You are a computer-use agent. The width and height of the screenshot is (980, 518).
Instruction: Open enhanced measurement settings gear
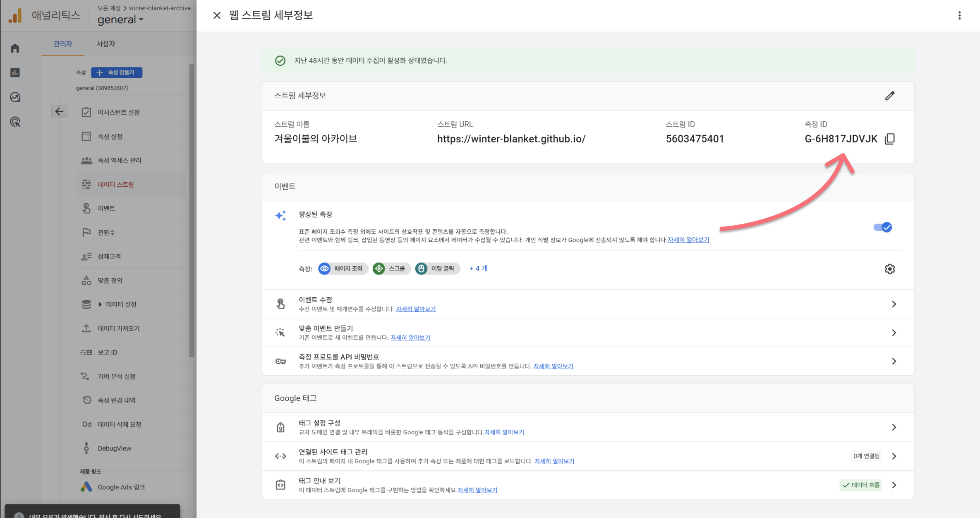click(890, 269)
